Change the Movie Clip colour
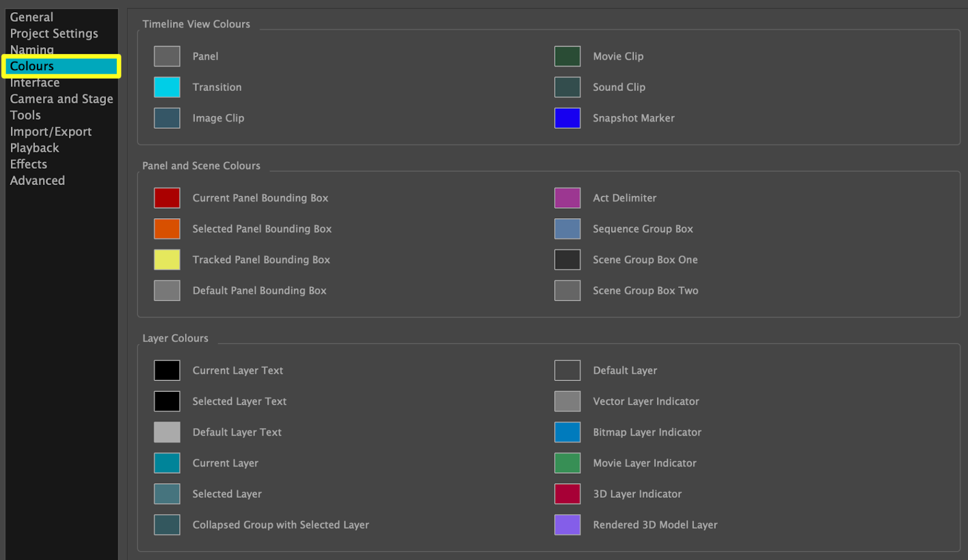 [567, 56]
